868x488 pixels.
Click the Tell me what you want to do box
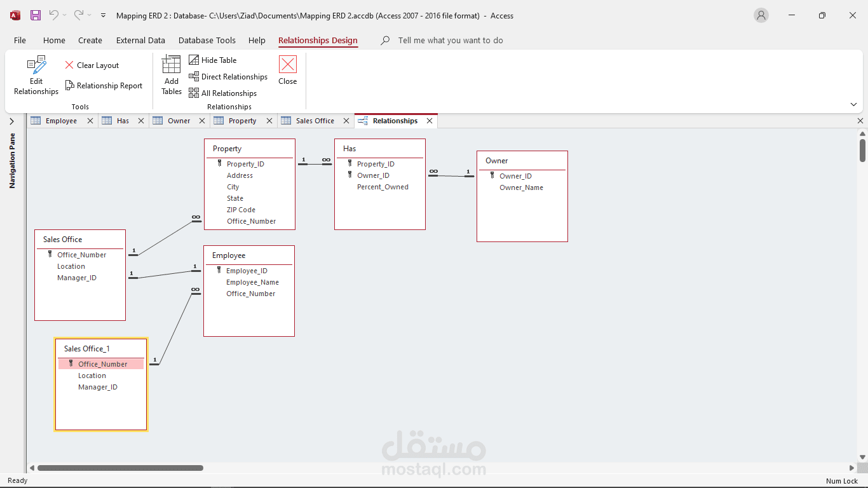click(x=451, y=40)
